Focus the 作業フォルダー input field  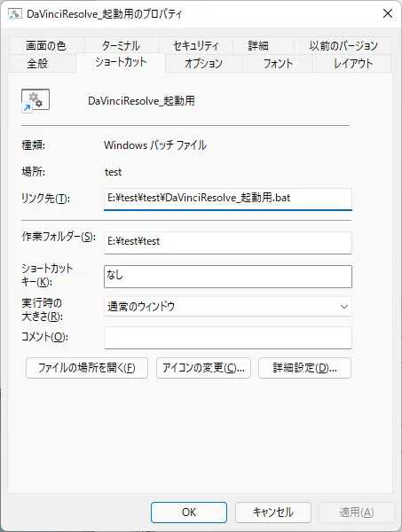(x=228, y=243)
